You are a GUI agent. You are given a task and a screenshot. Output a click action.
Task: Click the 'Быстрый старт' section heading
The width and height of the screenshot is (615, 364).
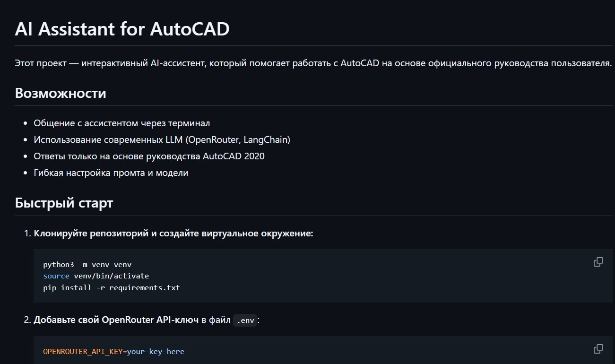tap(64, 203)
